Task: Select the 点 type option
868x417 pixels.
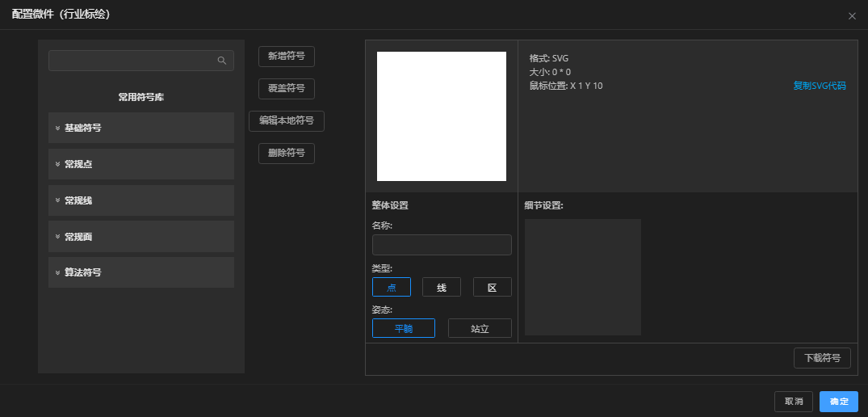Action: click(x=392, y=287)
